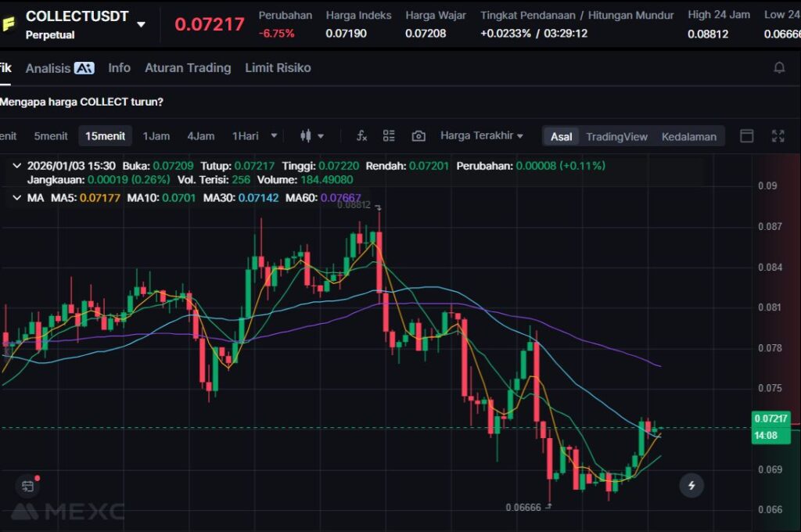This screenshot has width=801, height=532.
Task: Select Asal chart mode
Action: tap(561, 136)
